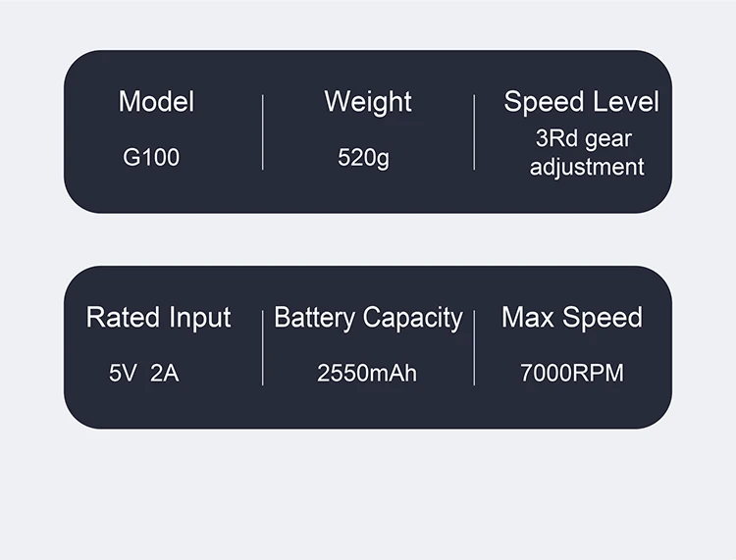Click the Rated Input heading
This screenshot has width=736, height=560.
158,318
